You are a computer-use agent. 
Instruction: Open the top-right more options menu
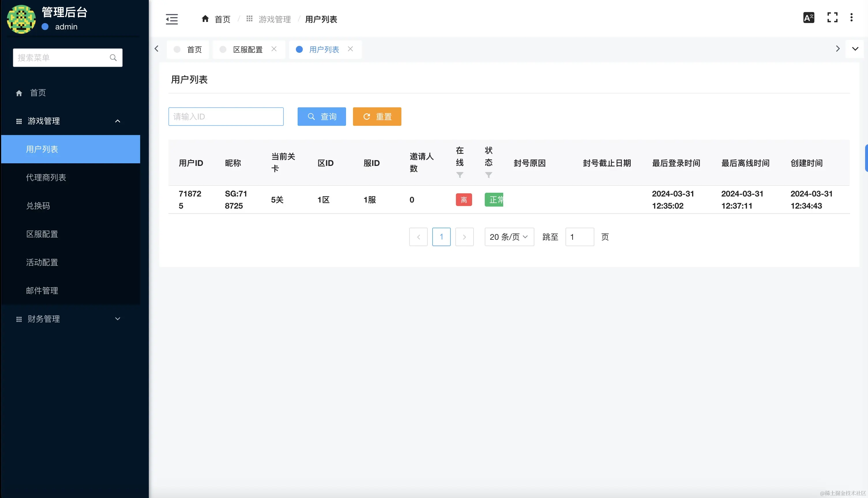[x=852, y=17]
